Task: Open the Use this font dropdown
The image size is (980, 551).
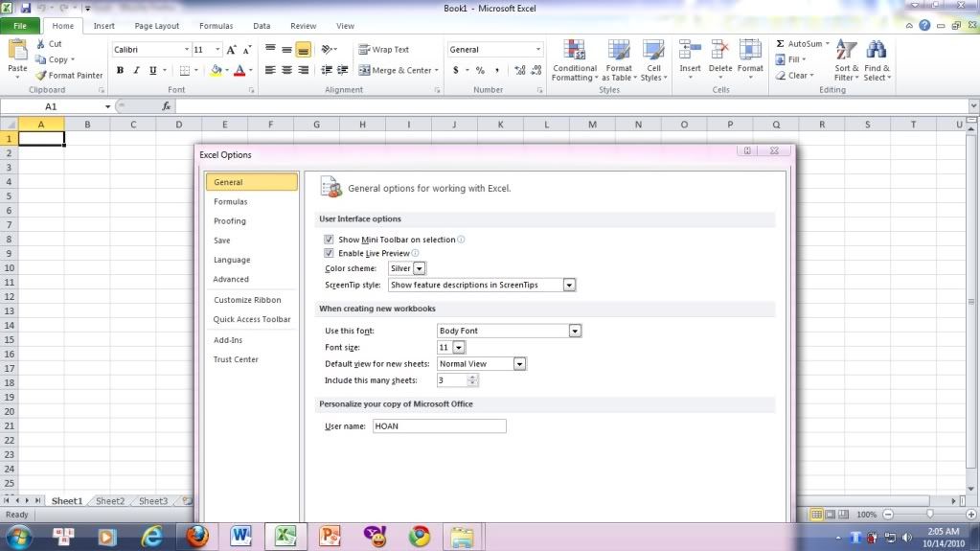Action: [x=575, y=331]
